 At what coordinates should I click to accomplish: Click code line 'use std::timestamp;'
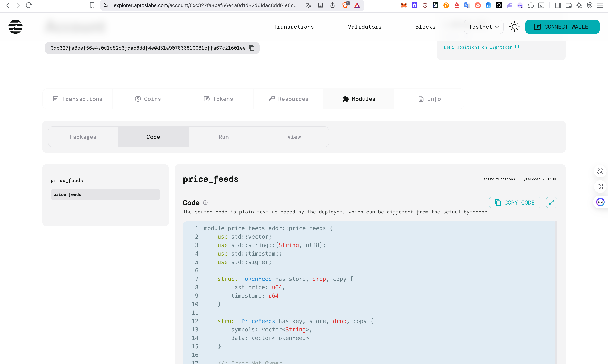coord(249,254)
